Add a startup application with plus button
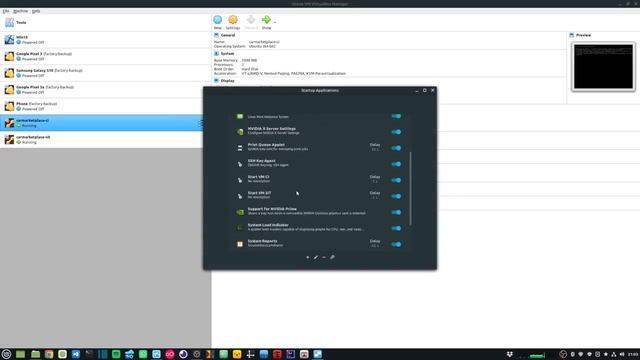The width and height of the screenshot is (640, 360). click(308, 257)
